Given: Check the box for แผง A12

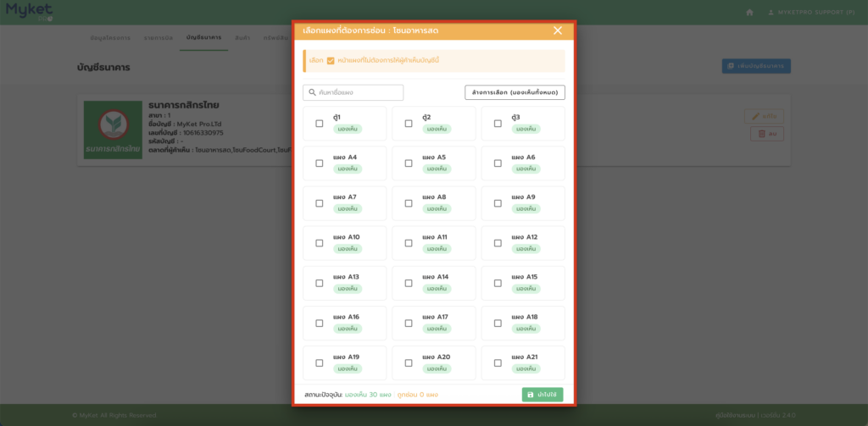Looking at the screenshot, I should pyautogui.click(x=498, y=243).
